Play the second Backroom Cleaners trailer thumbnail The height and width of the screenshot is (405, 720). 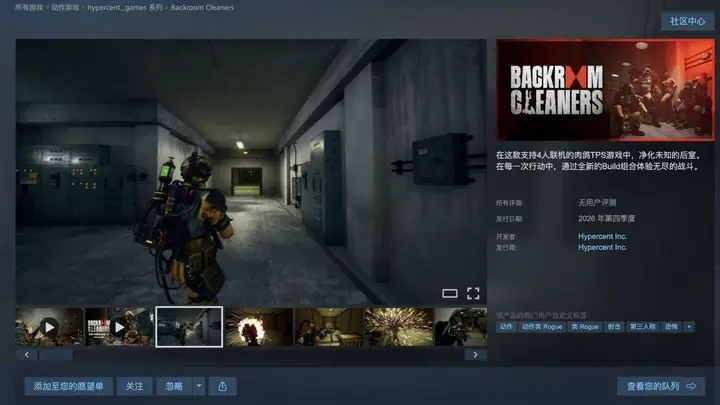pos(119,327)
